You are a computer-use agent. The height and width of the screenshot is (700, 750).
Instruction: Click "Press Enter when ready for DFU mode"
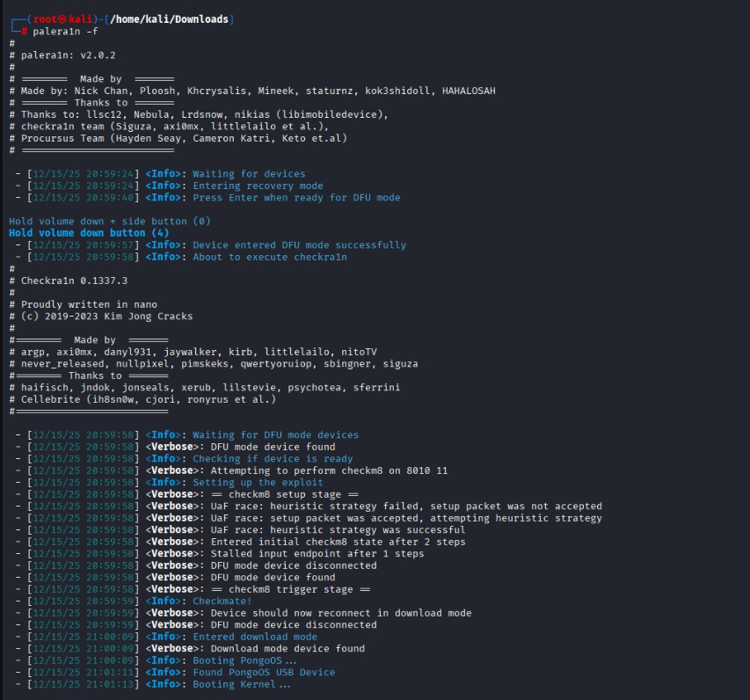pyautogui.click(x=296, y=198)
